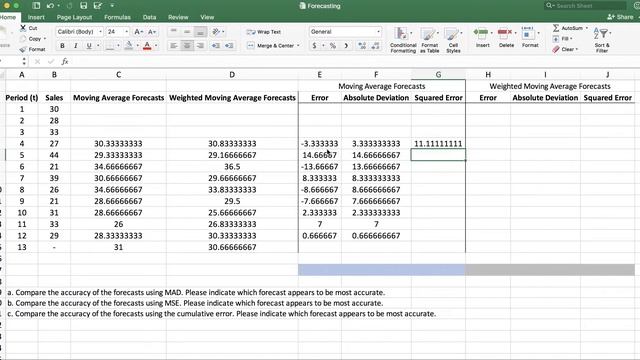
Task: Toggle Underline formatting
Action: pyautogui.click(x=89, y=46)
